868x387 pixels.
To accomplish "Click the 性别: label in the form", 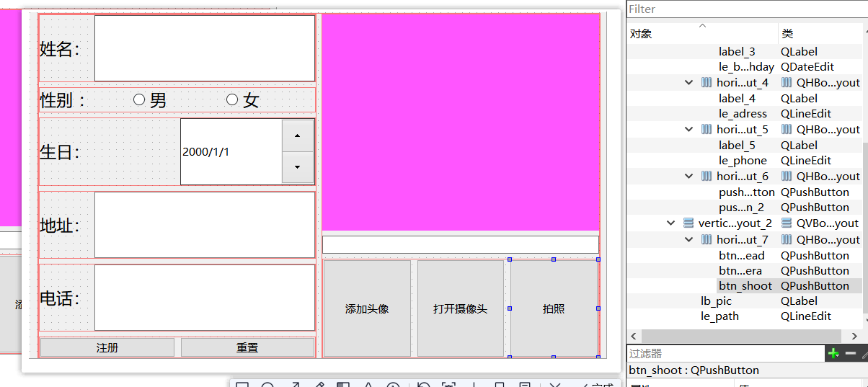I will [62, 100].
